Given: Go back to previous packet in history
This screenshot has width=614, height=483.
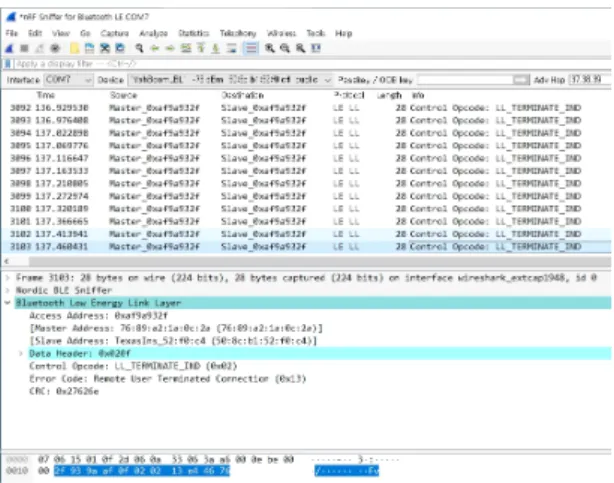Looking at the screenshot, I should 155,48.
